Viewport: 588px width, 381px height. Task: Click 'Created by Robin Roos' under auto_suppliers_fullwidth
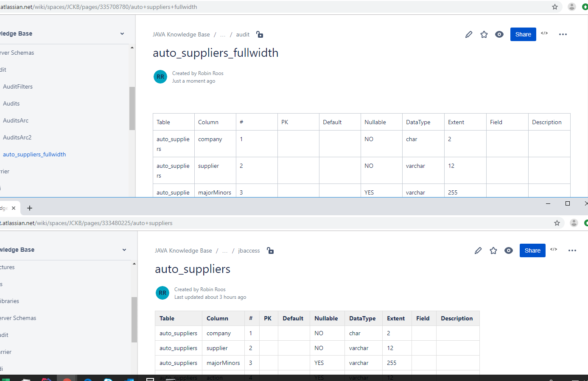tap(198, 73)
